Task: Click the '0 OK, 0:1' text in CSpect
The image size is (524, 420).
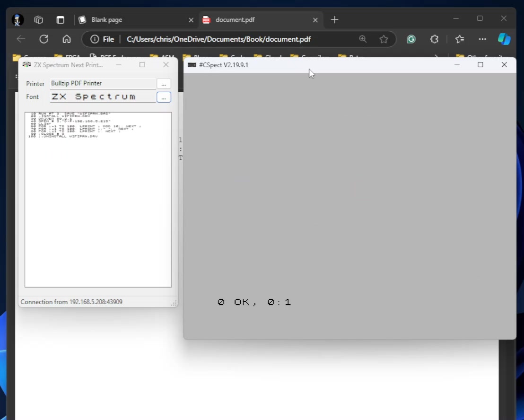Action: (x=254, y=302)
